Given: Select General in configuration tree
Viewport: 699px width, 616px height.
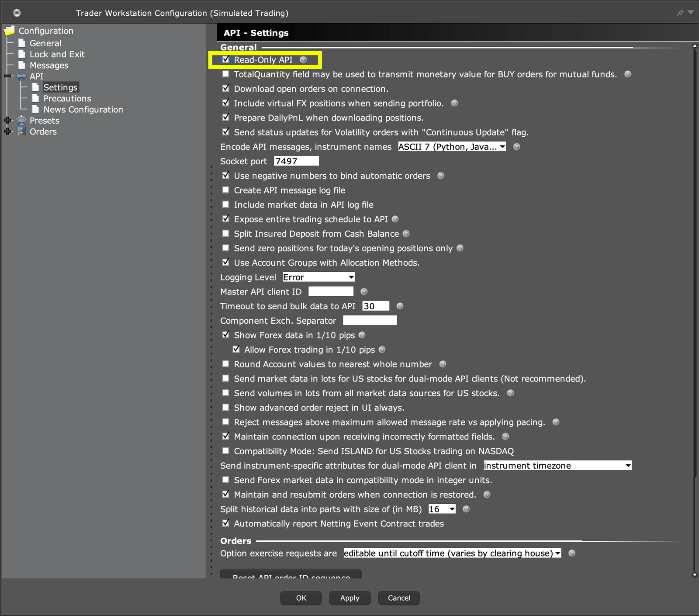Looking at the screenshot, I should 45,43.
